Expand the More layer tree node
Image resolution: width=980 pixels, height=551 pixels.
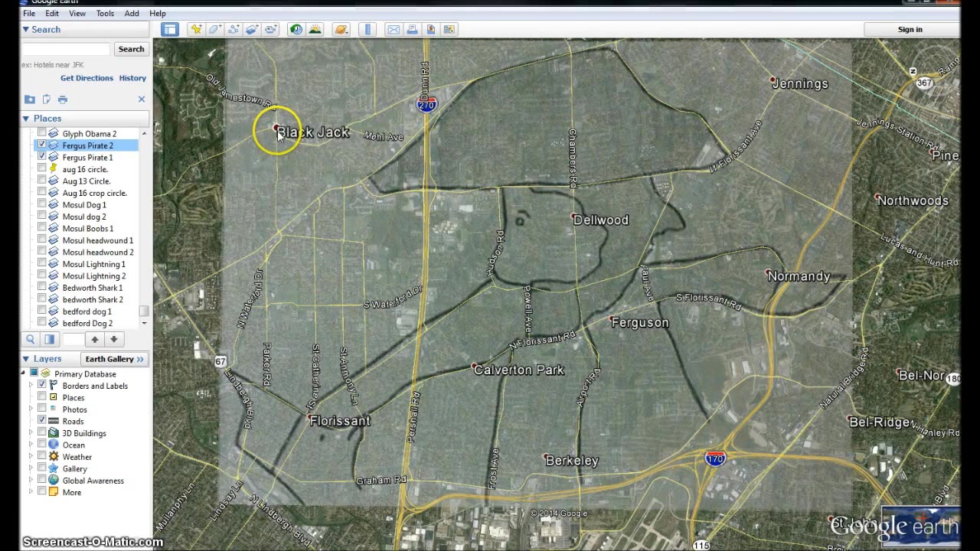[31, 492]
